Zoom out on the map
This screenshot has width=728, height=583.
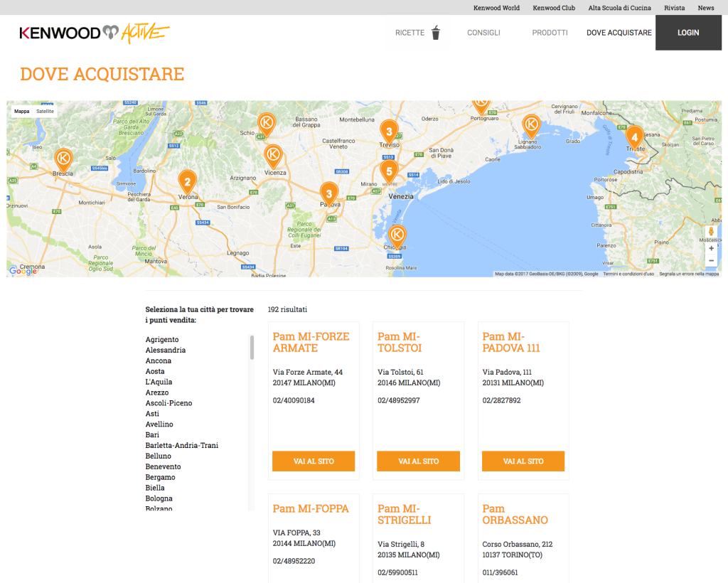[711, 260]
